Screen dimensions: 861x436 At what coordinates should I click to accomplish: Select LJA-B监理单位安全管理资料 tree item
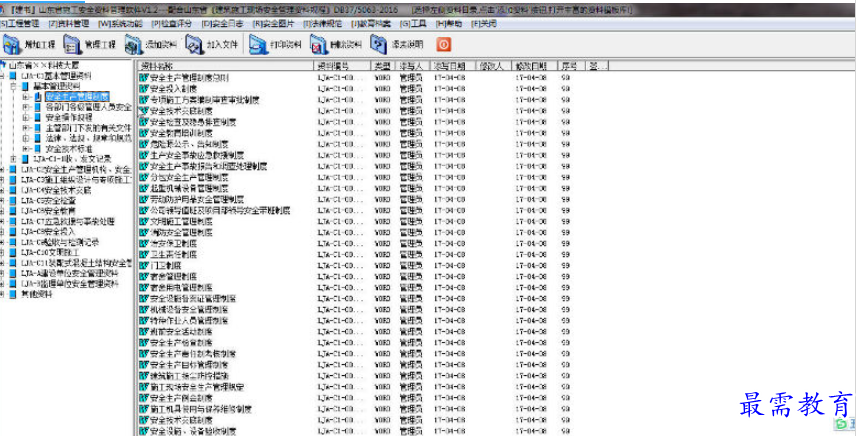click(70, 284)
